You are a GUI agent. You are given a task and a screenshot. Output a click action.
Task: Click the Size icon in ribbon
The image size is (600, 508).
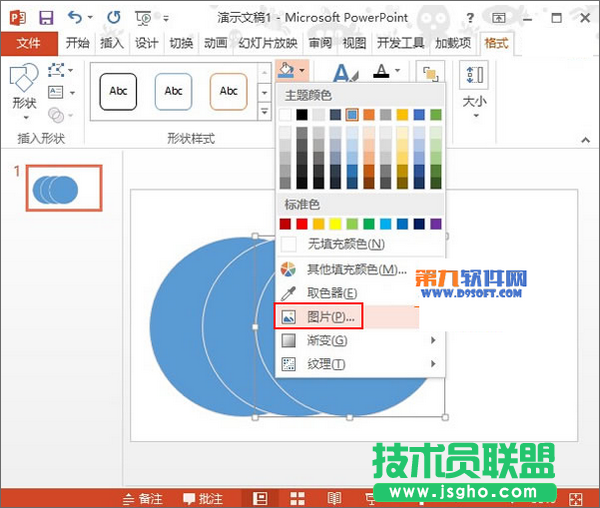click(x=474, y=75)
